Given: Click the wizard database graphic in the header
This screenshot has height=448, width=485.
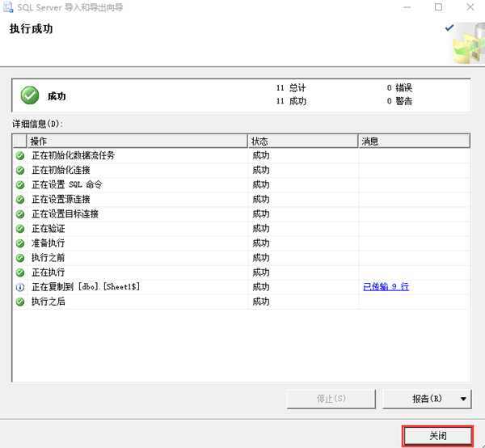Looking at the screenshot, I should pyautogui.click(x=470, y=43).
